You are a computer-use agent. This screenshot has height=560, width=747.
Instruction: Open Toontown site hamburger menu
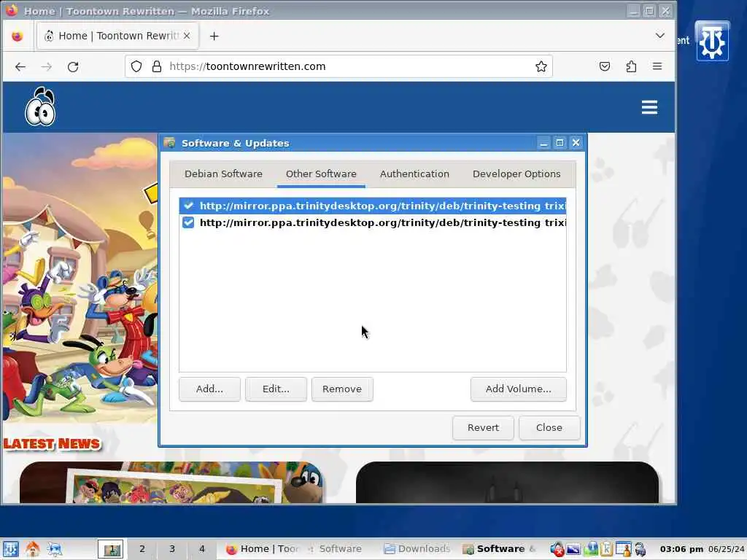[649, 107]
